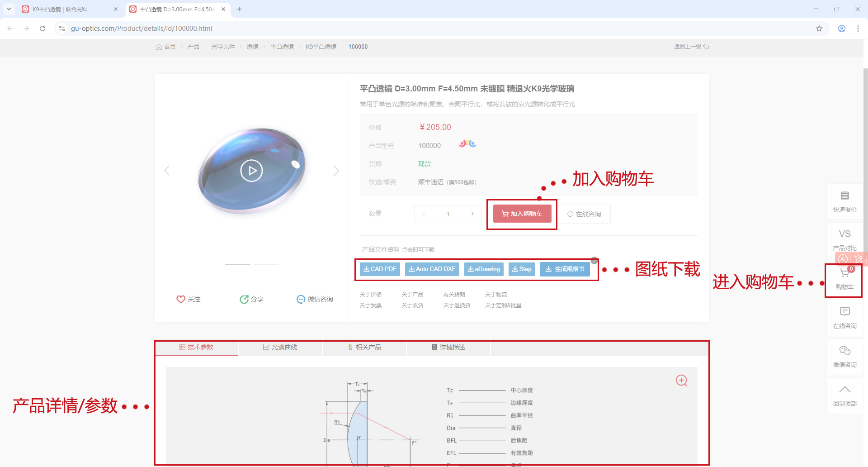
Task: Open the VS product comparison icon
Action: coord(844,234)
